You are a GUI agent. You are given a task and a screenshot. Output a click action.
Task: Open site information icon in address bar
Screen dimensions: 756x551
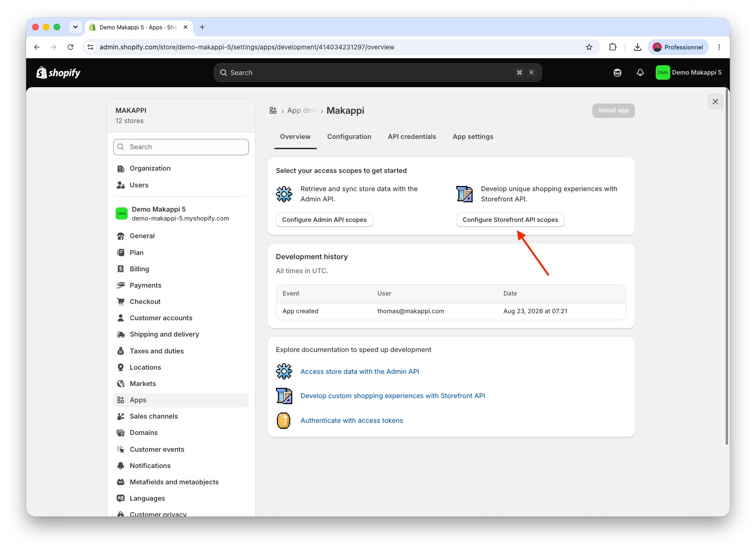[91, 47]
